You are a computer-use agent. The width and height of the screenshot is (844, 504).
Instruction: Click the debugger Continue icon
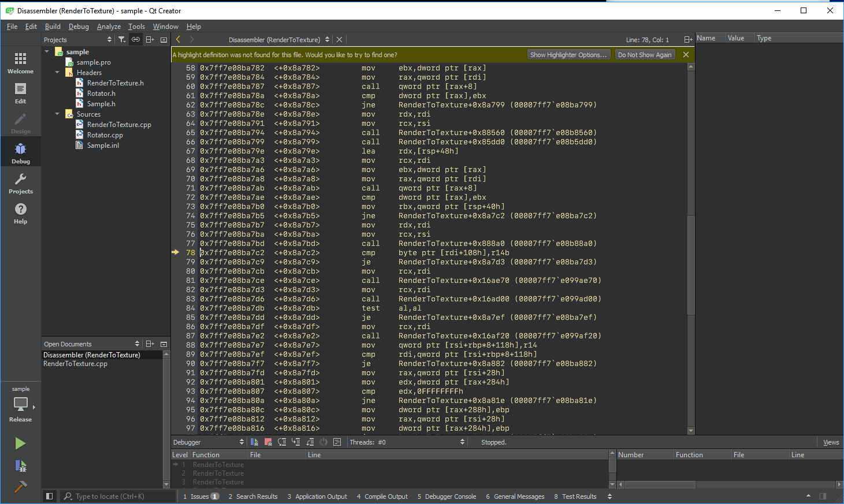pyautogui.click(x=254, y=442)
